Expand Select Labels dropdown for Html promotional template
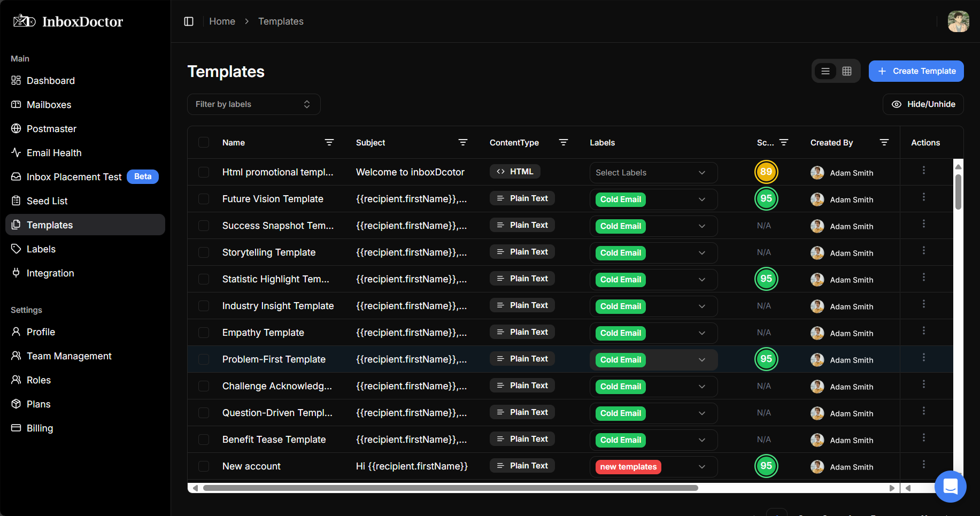 coord(653,173)
